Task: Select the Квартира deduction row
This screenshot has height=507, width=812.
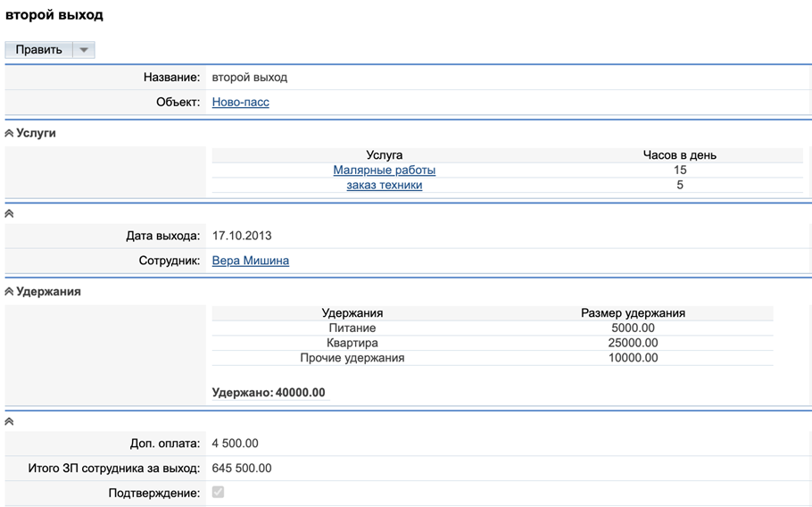Action: pyautogui.click(x=352, y=343)
